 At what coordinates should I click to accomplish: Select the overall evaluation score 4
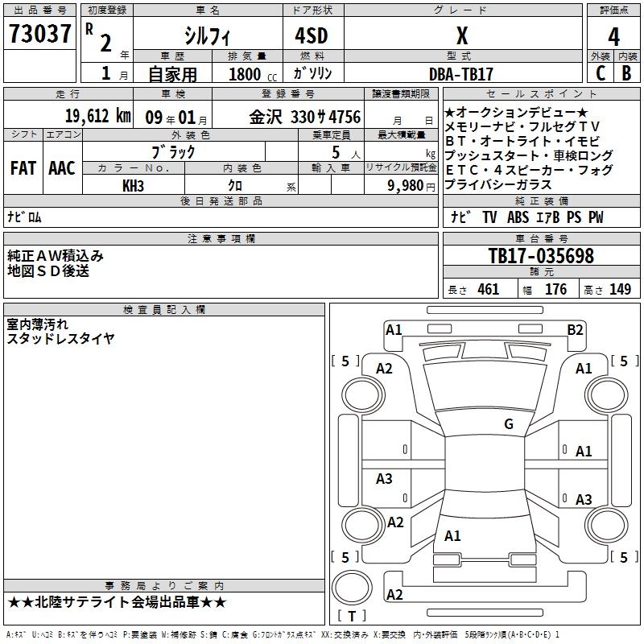[x=613, y=37]
